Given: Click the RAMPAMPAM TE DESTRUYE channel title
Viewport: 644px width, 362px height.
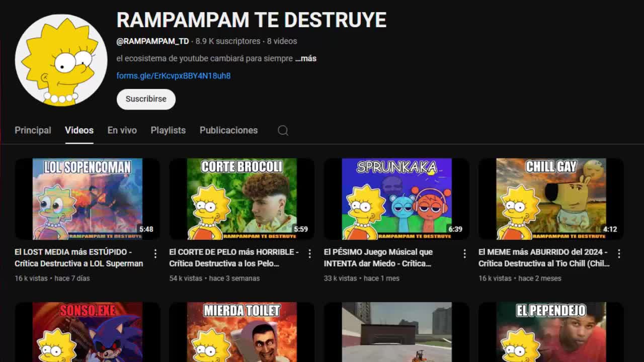Looking at the screenshot, I should (252, 20).
